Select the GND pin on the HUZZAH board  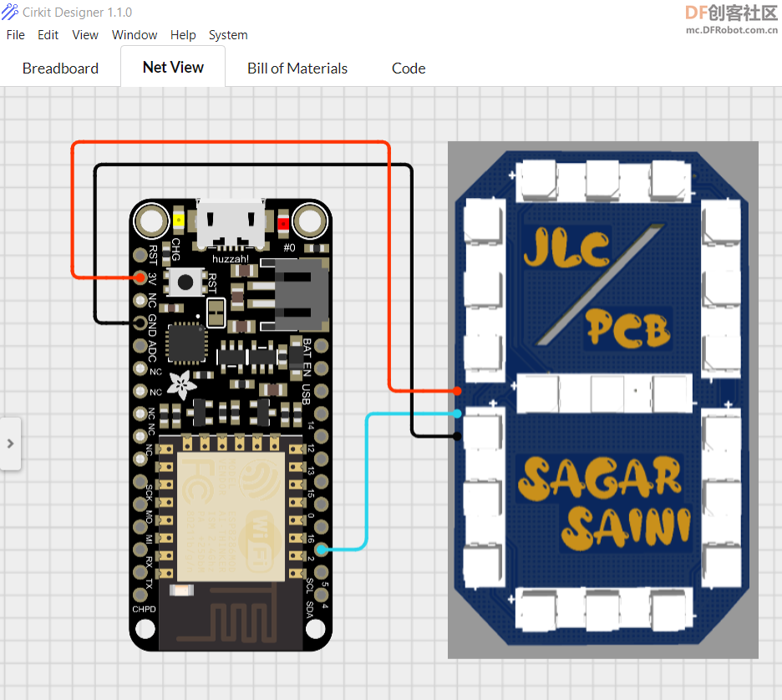(x=140, y=323)
